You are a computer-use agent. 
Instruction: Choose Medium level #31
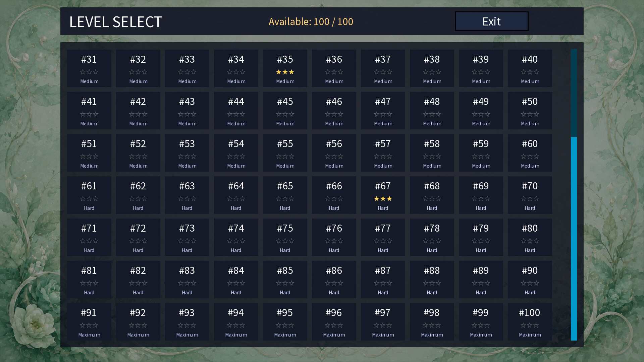click(89, 68)
